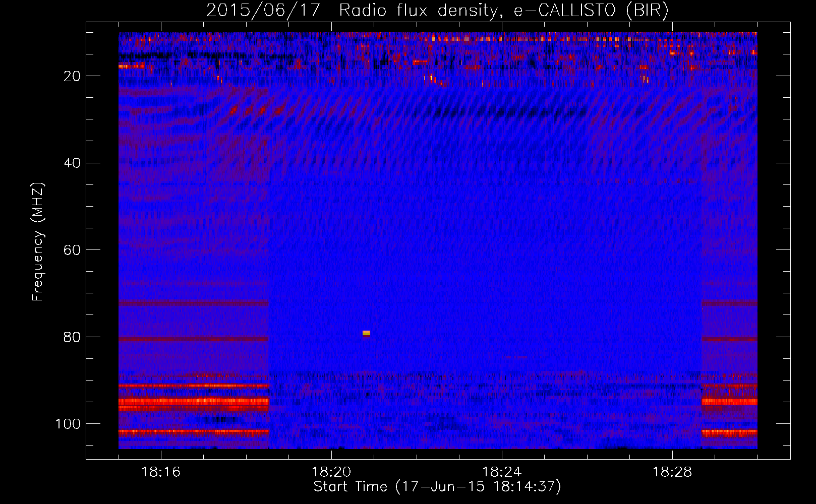This screenshot has width=816, height=504.
Task: Click the frequency tick label "80"
Action: tap(72, 337)
